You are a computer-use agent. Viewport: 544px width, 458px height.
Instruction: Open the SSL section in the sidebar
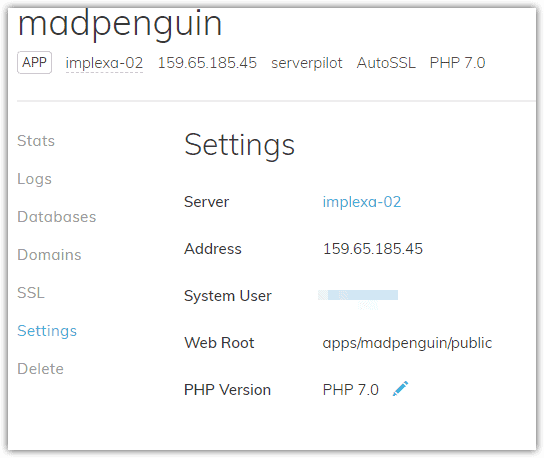pos(31,293)
